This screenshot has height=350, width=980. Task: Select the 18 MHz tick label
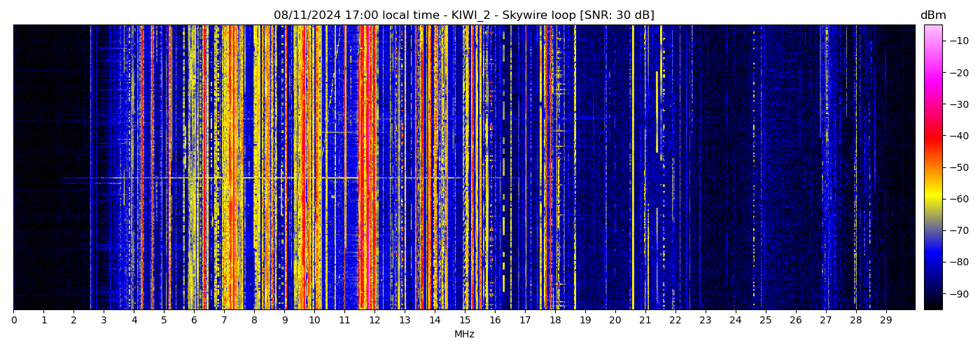[x=555, y=320]
